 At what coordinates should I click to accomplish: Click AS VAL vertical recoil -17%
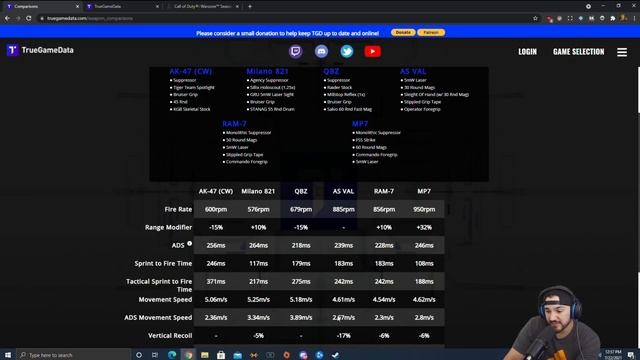click(343, 336)
